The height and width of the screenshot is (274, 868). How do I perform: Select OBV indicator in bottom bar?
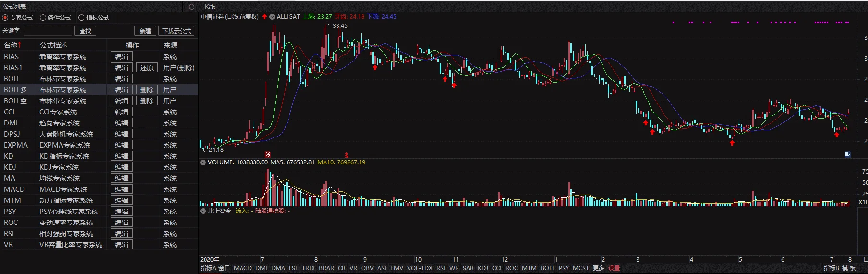tap(367, 268)
